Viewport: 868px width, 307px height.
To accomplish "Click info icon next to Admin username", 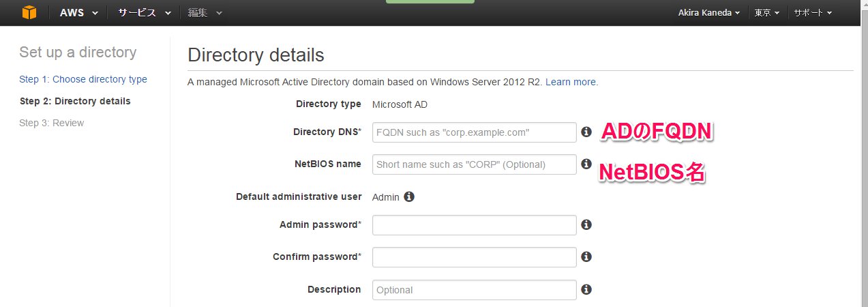I will point(409,197).
